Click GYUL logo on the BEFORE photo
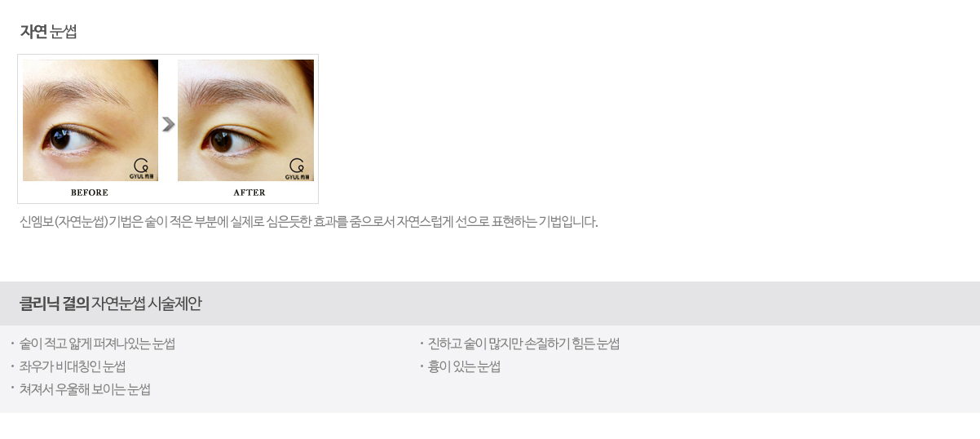This screenshot has height=439, width=980. (x=141, y=169)
